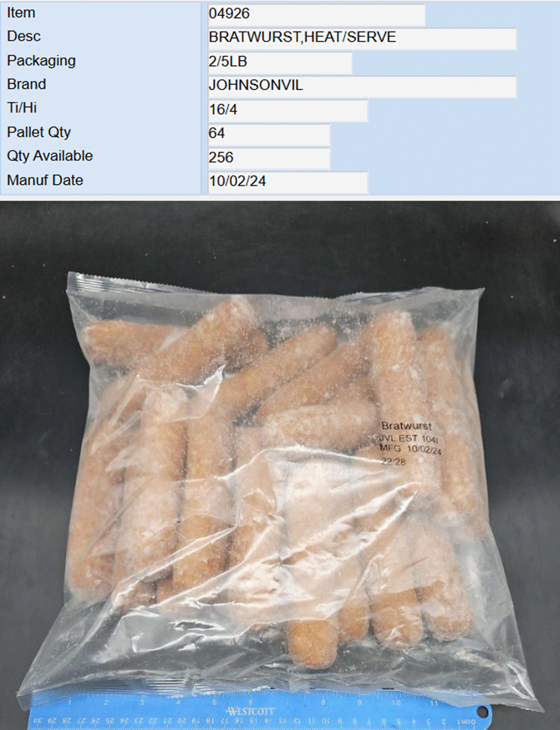Click the bratwurst product photo

(x=280, y=466)
